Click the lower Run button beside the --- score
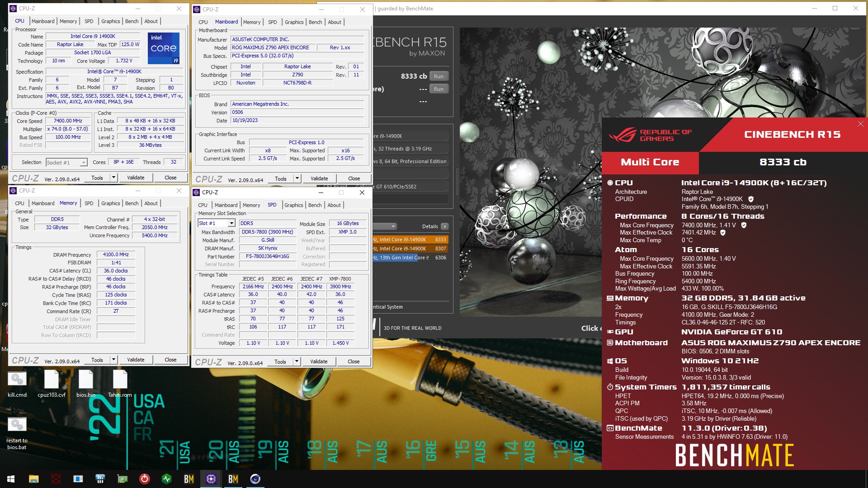 coord(439,89)
